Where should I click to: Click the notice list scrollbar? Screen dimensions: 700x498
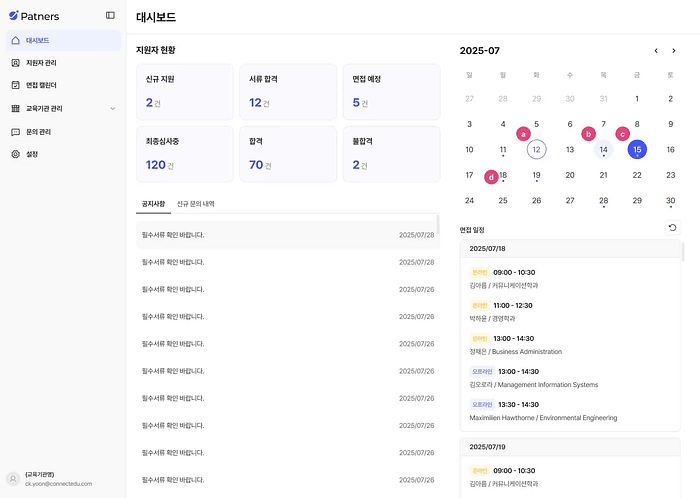(438, 224)
